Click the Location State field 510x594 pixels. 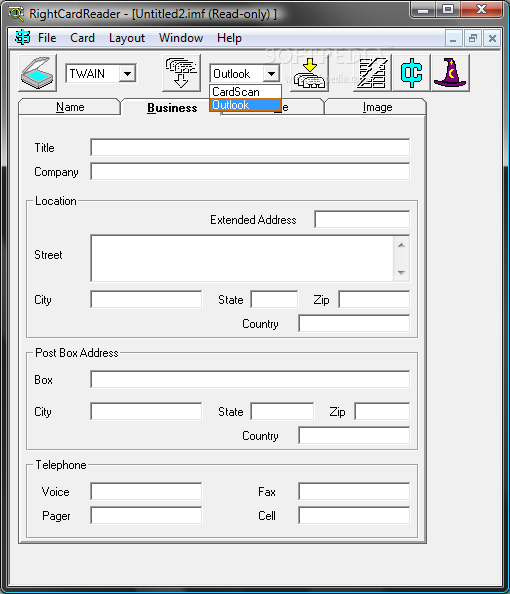[x=274, y=299]
